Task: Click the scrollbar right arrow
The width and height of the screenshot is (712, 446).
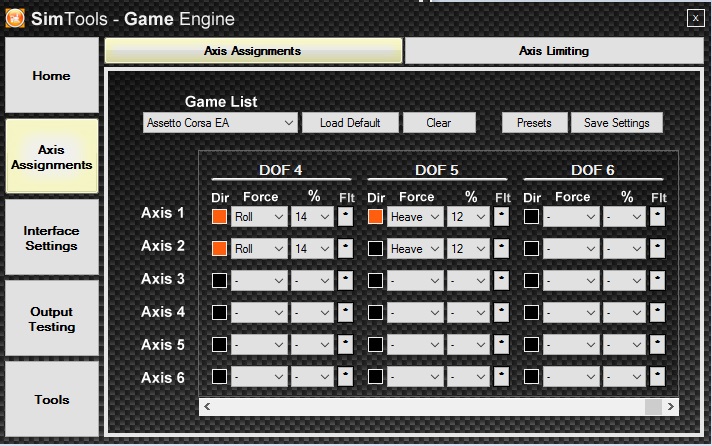Action: click(x=671, y=406)
